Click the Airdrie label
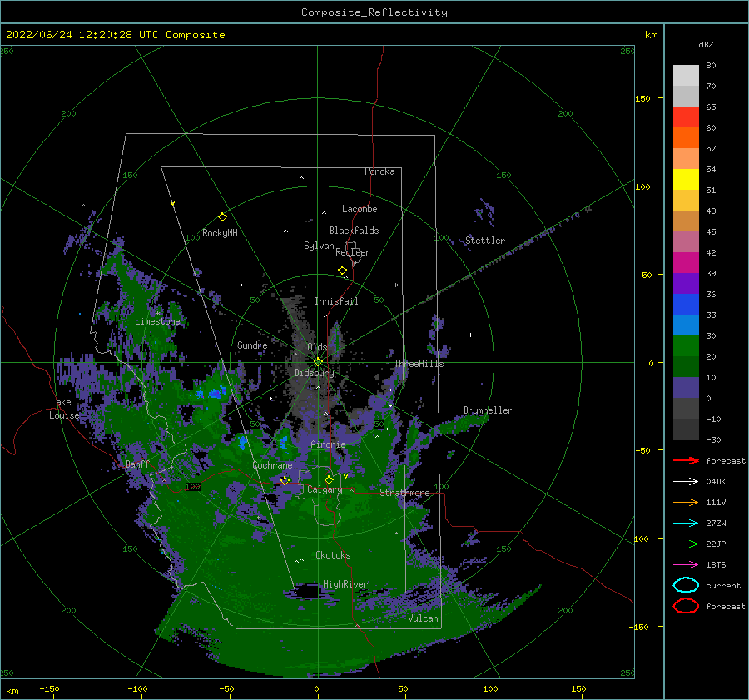Image resolution: width=749 pixels, height=700 pixels. [328, 444]
